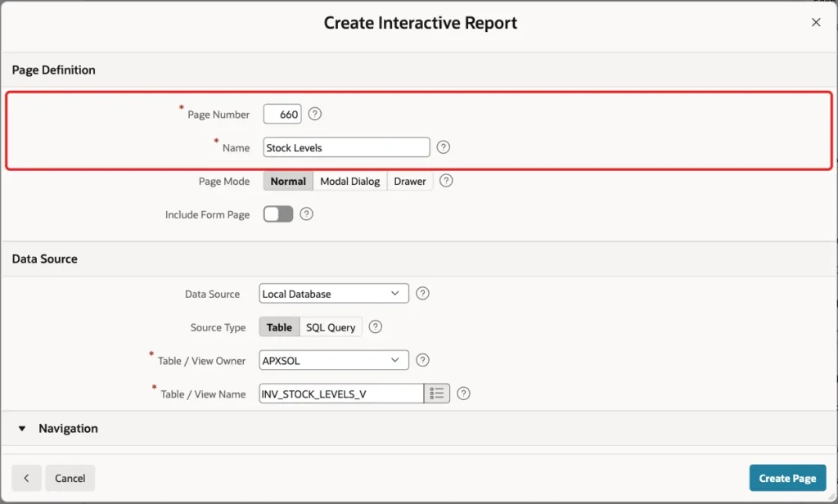Choose Table as source type
Image resolution: width=838 pixels, height=504 pixels.
280,327
